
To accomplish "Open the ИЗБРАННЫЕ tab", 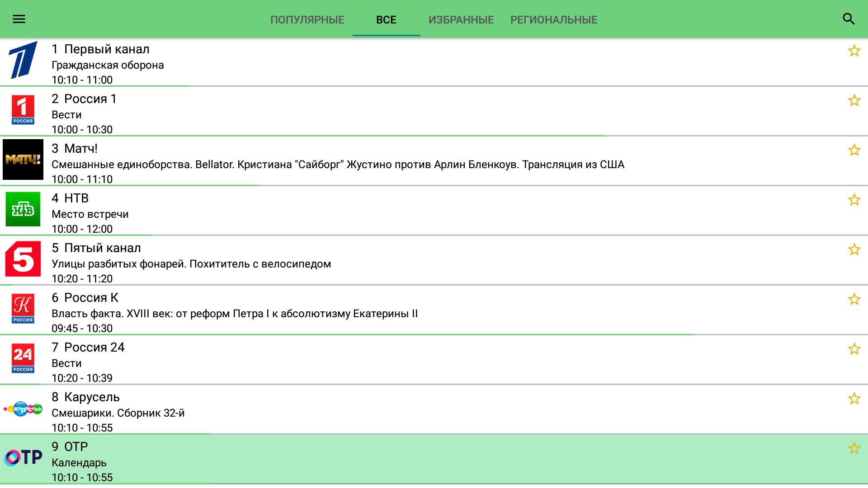I will tap(461, 20).
